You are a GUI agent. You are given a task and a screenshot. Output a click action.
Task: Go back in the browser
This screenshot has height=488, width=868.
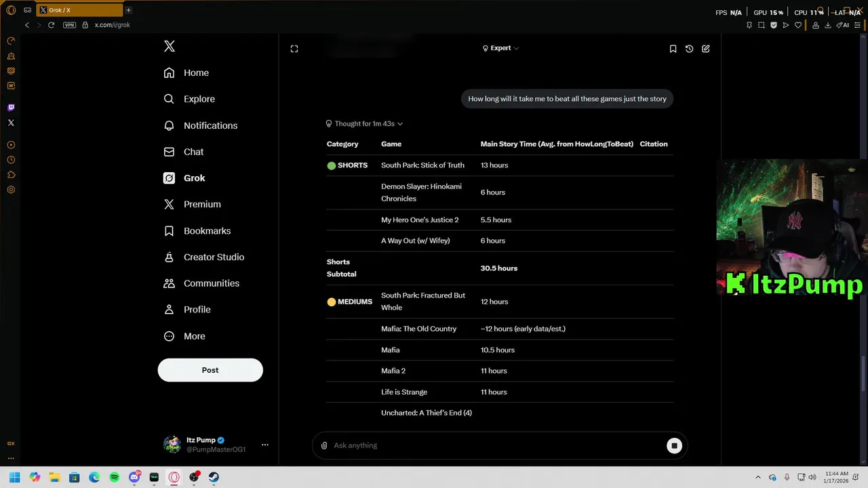tap(27, 25)
